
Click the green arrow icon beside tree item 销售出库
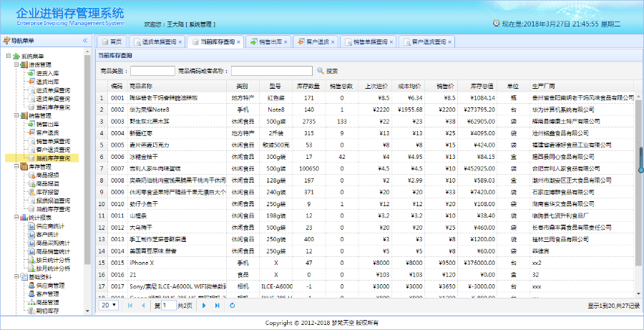(31, 124)
